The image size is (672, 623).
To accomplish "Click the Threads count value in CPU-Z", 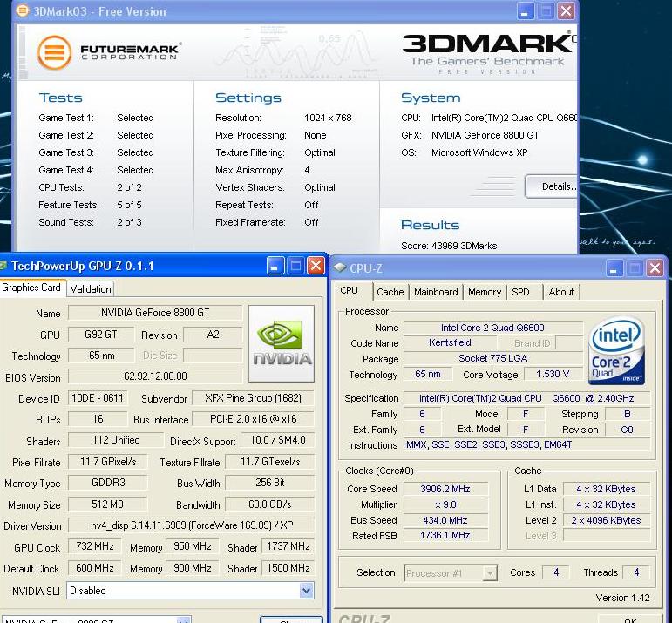I will pos(636,572).
